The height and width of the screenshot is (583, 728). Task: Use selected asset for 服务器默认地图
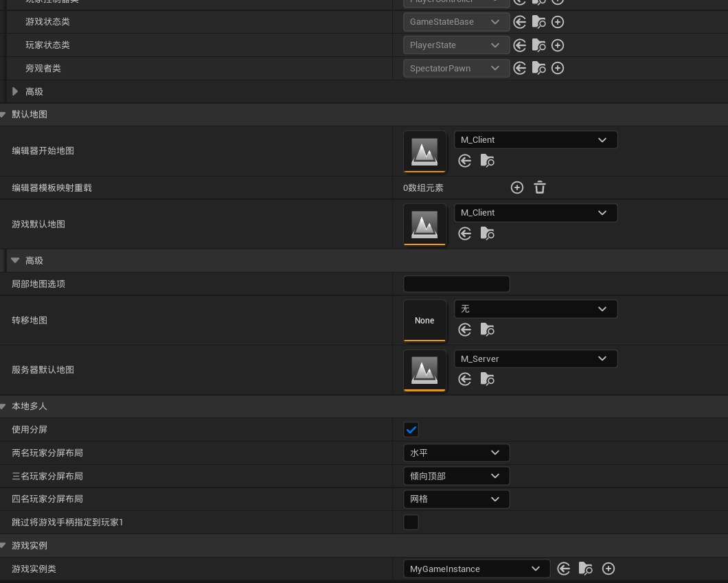[465, 379]
